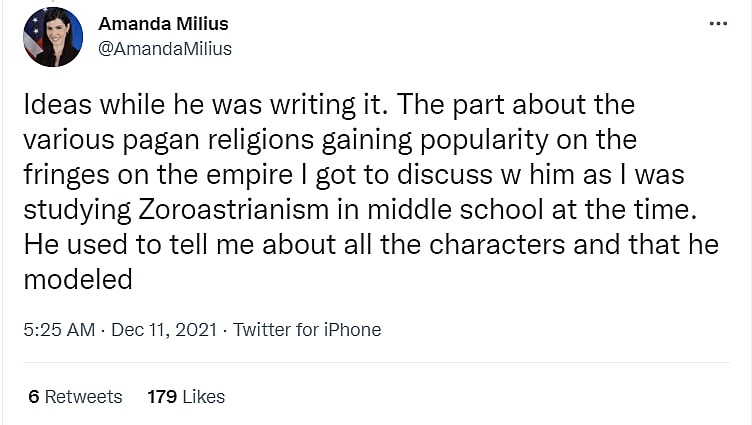
Task: Click the word "modeled" ending the tweet
Action: coord(78,279)
